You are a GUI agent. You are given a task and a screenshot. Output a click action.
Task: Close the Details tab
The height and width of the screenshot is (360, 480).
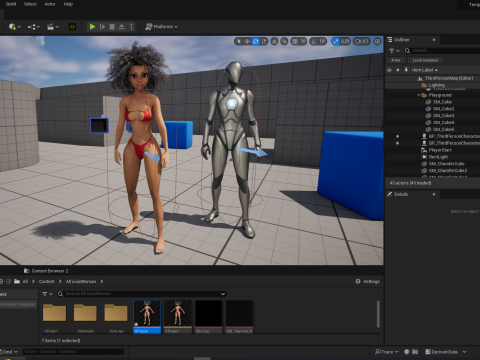pyautogui.click(x=434, y=194)
